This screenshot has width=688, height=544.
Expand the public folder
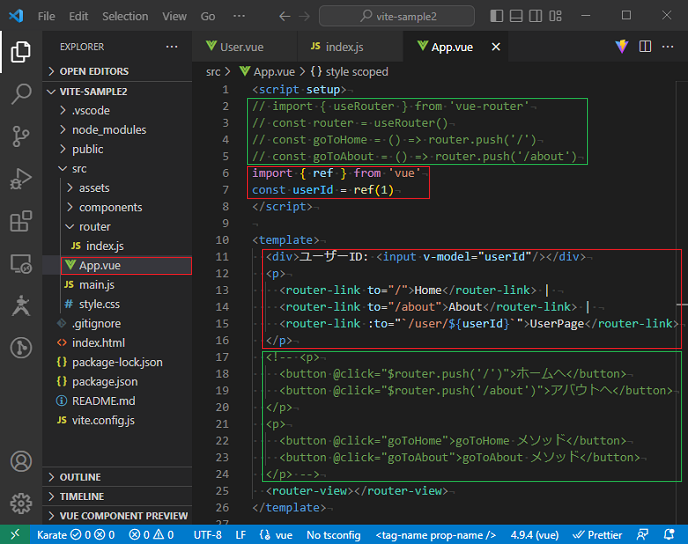(x=117, y=149)
